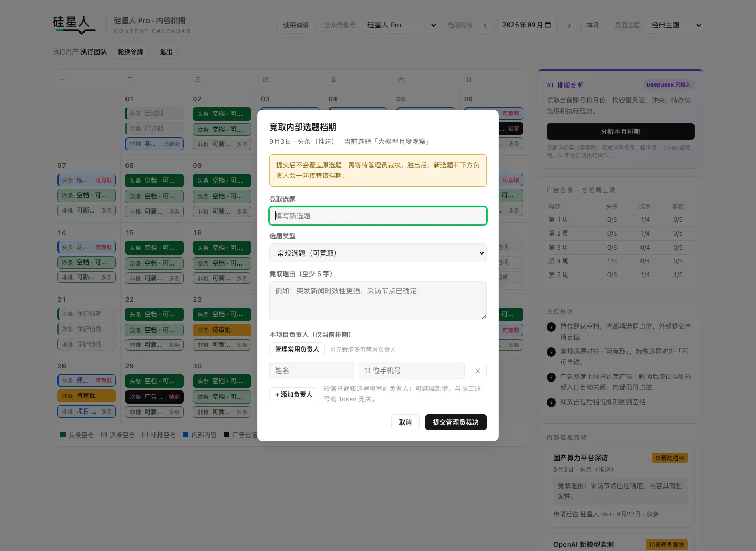Click the 第 4 周 row label
The image size is (756, 551).
[559, 261]
